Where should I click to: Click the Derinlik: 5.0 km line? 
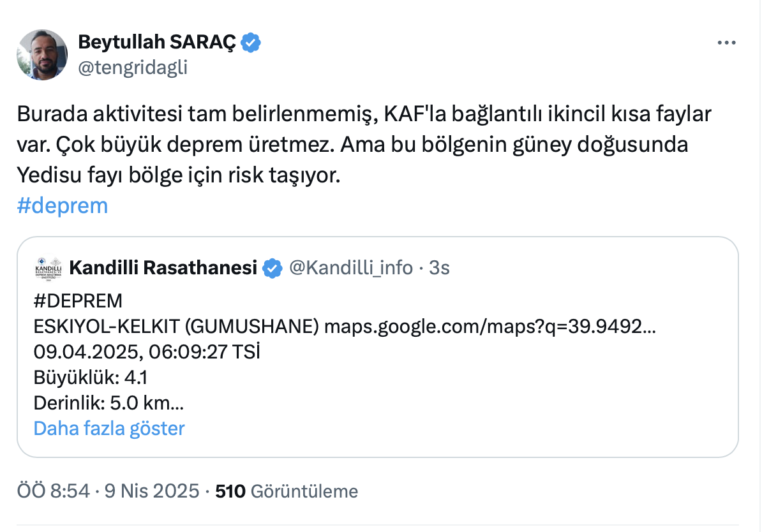[108, 403]
